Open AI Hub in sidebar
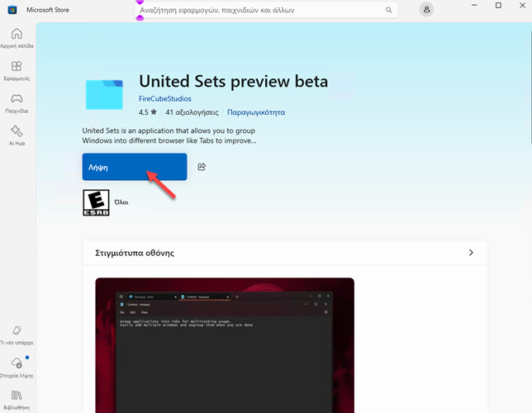This screenshot has width=532, height=413. (x=17, y=135)
